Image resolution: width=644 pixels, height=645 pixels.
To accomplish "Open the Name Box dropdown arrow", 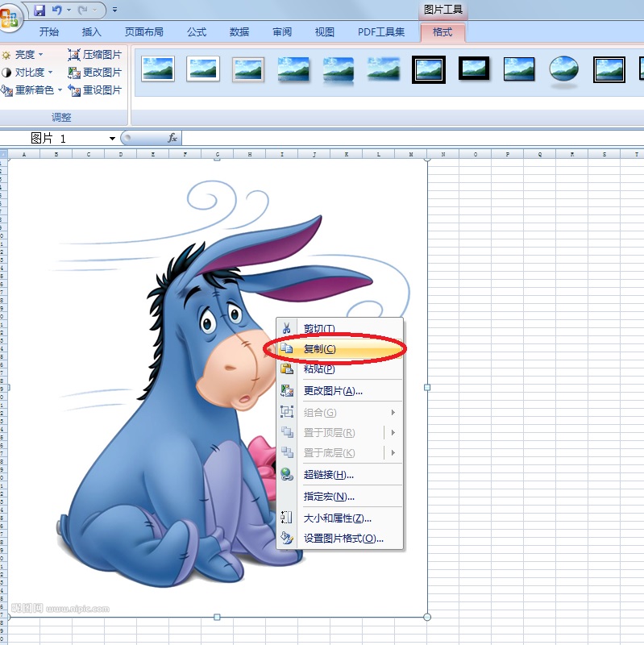I will (x=112, y=139).
